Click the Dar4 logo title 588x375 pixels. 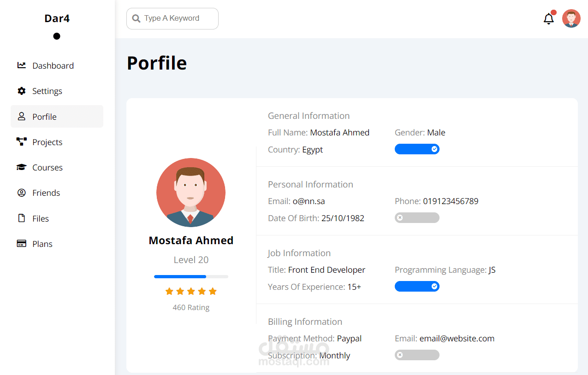click(57, 18)
